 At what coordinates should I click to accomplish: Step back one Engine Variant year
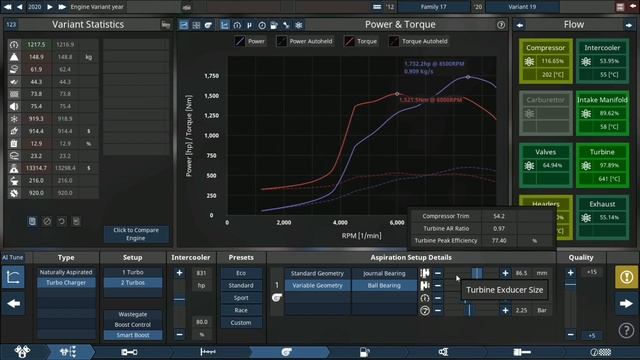19,7
